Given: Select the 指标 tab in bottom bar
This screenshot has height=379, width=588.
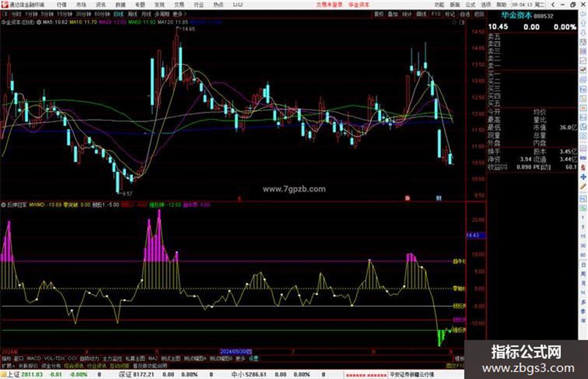Looking at the screenshot, I should (6, 358).
